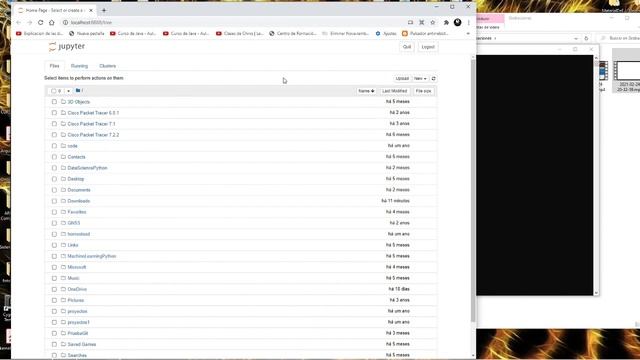The image size is (640, 360).
Task: Check the 3D Objects folder checkbox
Action: [54, 102]
